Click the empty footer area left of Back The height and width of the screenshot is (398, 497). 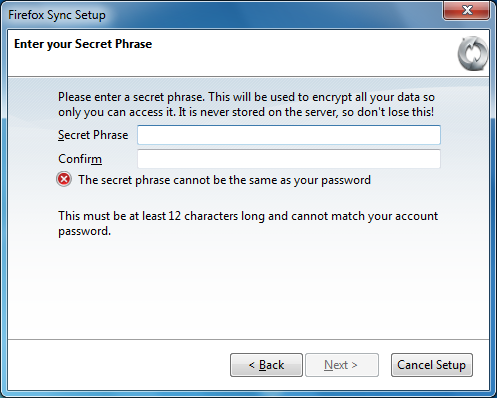(x=118, y=365)
